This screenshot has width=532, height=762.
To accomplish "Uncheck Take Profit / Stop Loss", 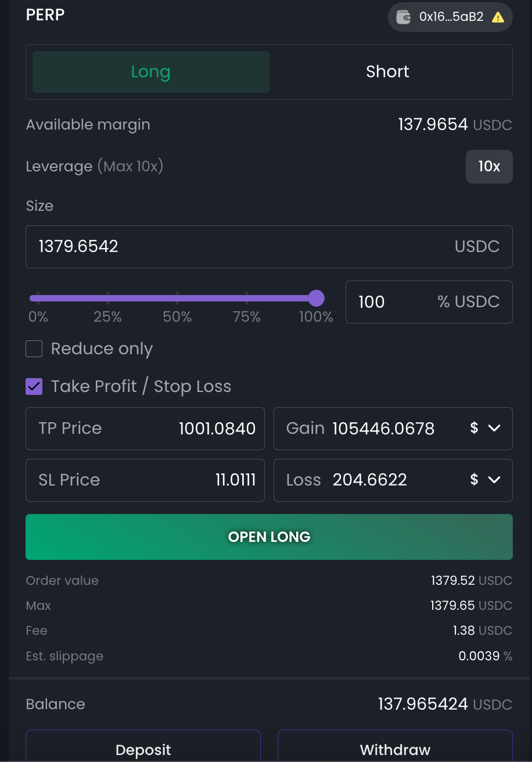I will (x=34, y=387).
